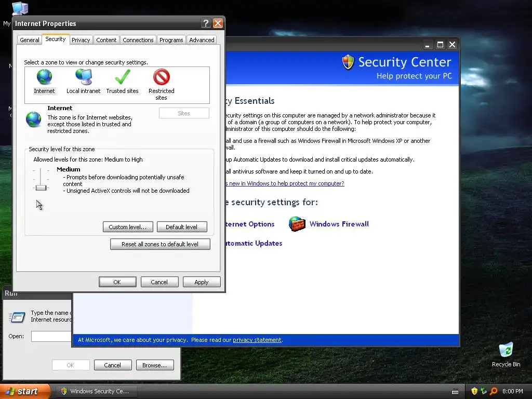The height and width of the screenshot is (399, 532).
Task: Click the My Computer desktop icon
Action: pos(20,8)
